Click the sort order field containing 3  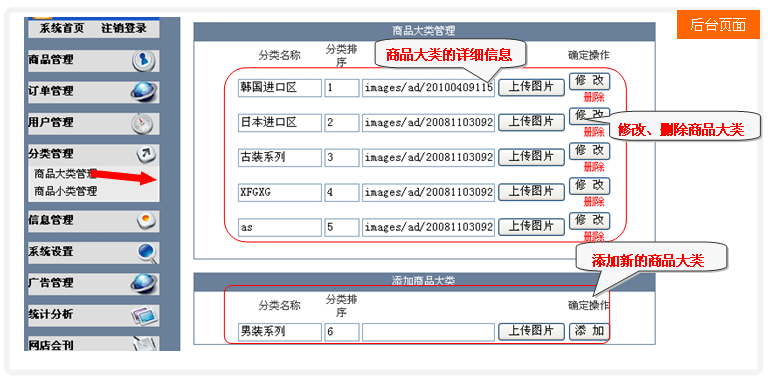pyautogui.click(x=342, y=157)
